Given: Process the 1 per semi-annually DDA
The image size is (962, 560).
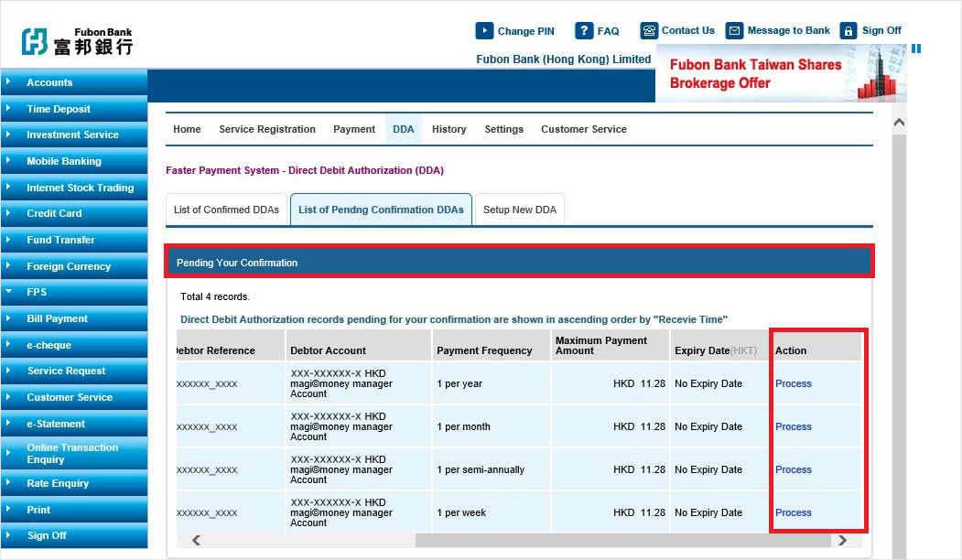Looking at the screenshot, I should coord(794,469).
